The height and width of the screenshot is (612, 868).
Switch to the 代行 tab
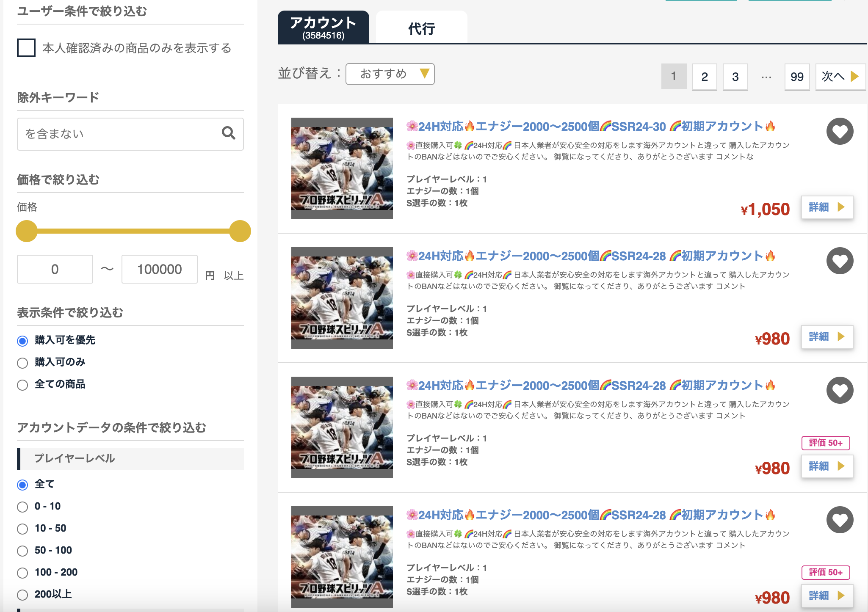[x=422, y=27]
